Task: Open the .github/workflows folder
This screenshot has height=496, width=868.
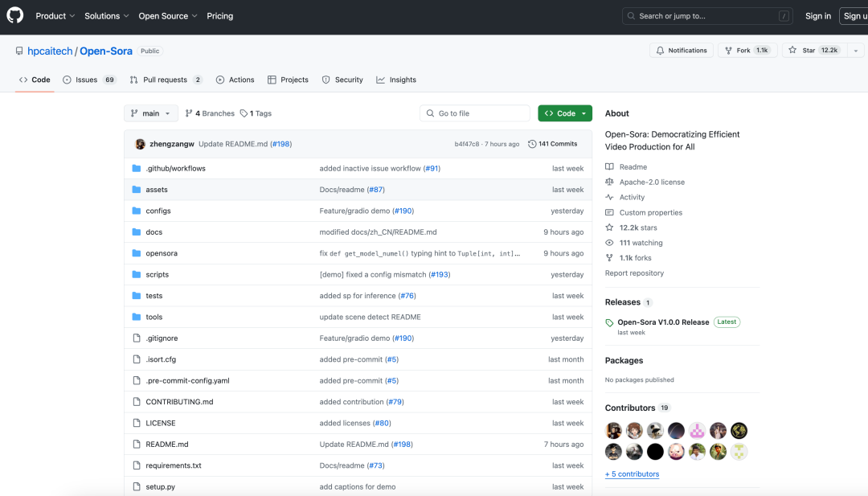Action: click(175, 168)
